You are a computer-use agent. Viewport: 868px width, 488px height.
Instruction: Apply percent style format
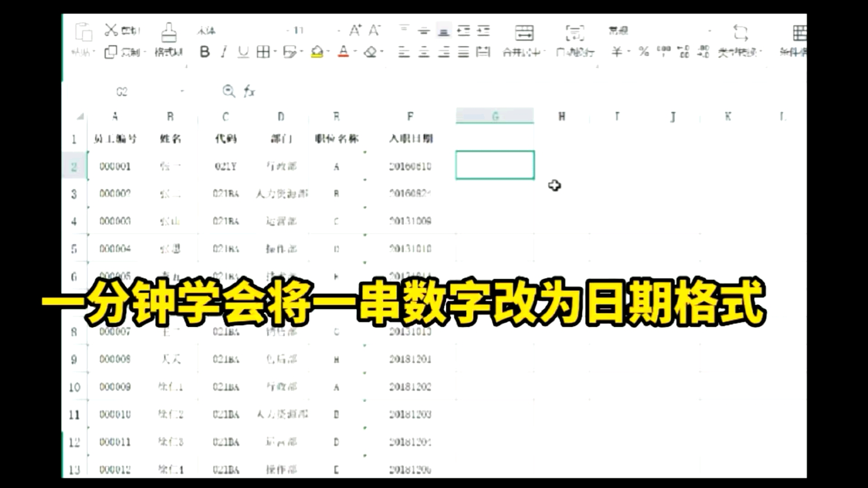coord(644,52)
